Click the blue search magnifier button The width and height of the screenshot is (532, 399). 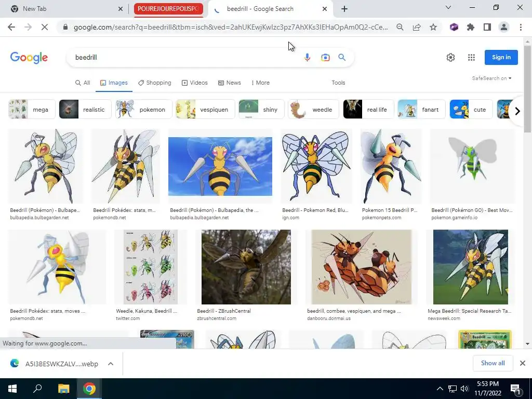(x=342, y=57)
